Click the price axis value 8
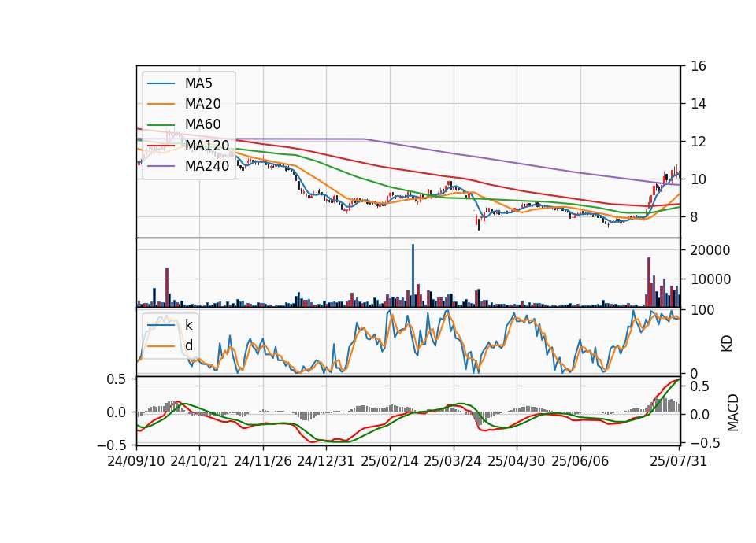Screen dimensions: 756x543 695,217
